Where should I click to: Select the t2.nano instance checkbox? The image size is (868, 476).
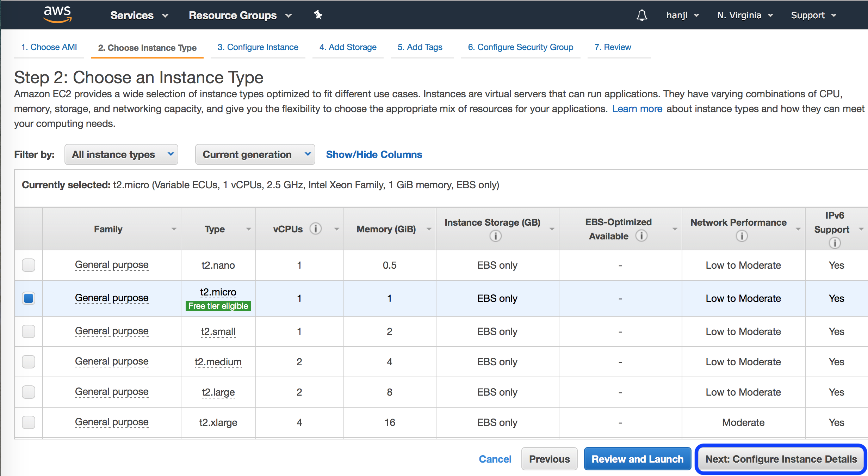[28, 265]
